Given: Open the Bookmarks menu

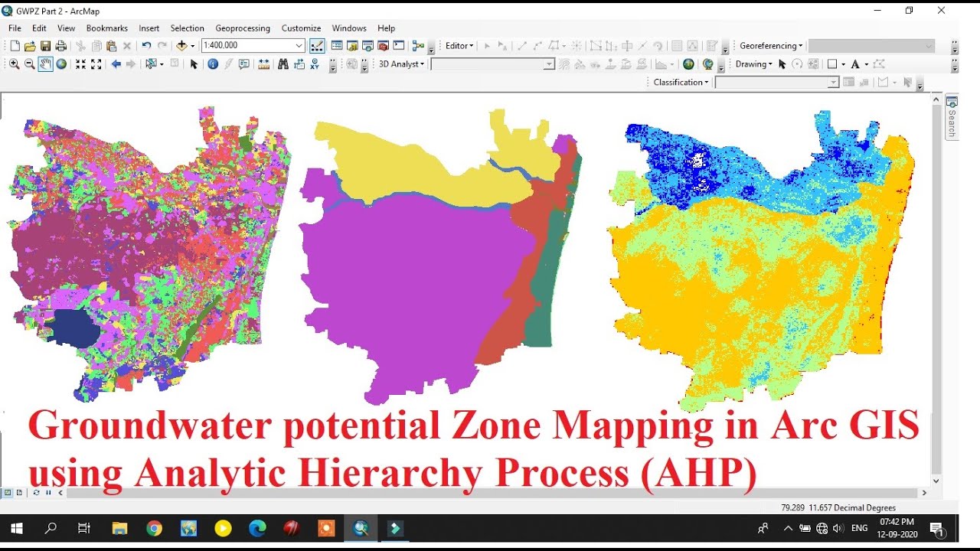Looking at the screenshot, I should point(106,28).
